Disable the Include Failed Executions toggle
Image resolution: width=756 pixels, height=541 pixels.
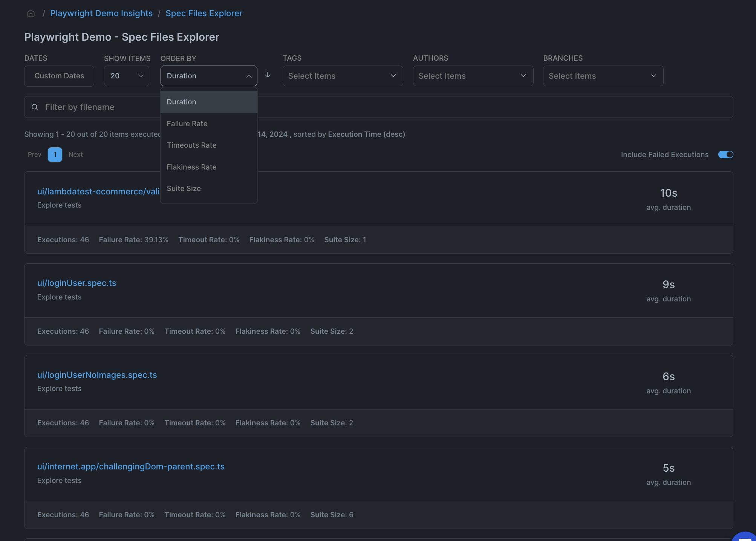(x=725, y=154)
